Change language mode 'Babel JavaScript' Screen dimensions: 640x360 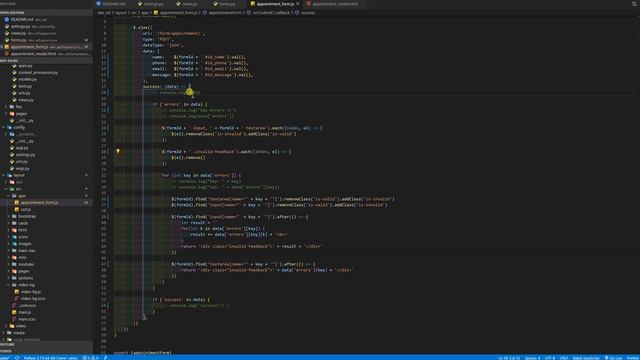click(x=586, y=358)
